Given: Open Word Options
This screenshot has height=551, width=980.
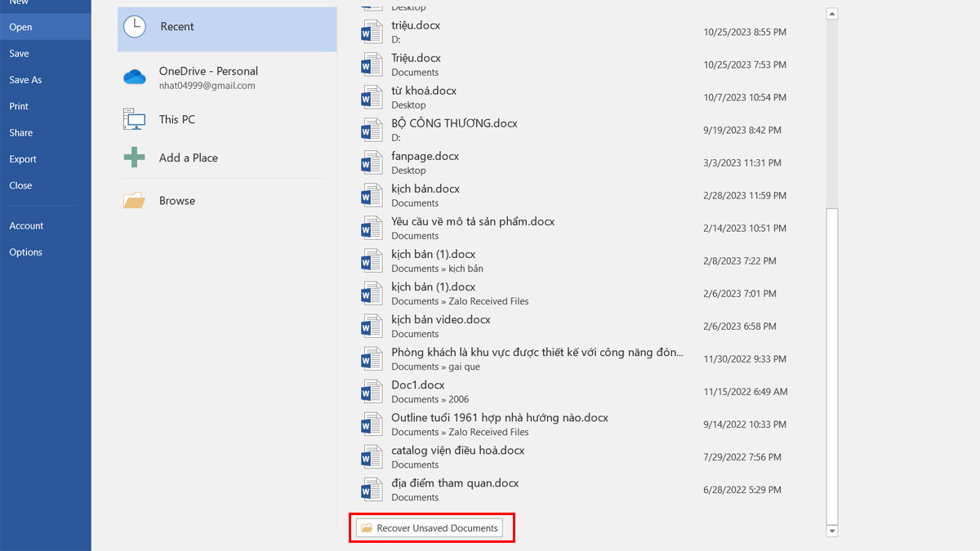Looking at the screenshot, I should (25, 251).
